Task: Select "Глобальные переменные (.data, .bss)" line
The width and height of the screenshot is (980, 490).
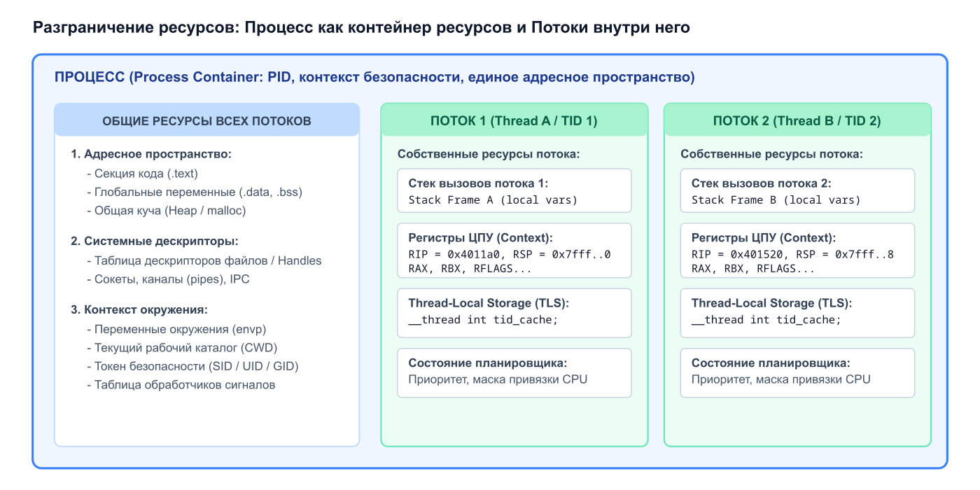Action: pyautogui.click(x=195, y=192)
